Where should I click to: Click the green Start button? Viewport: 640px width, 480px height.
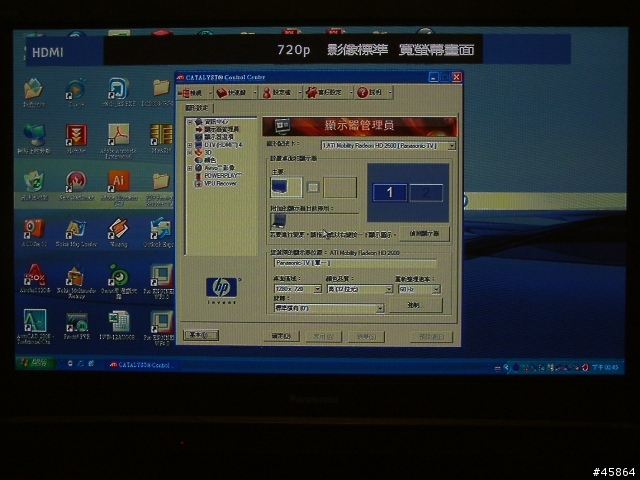(36, 362)
